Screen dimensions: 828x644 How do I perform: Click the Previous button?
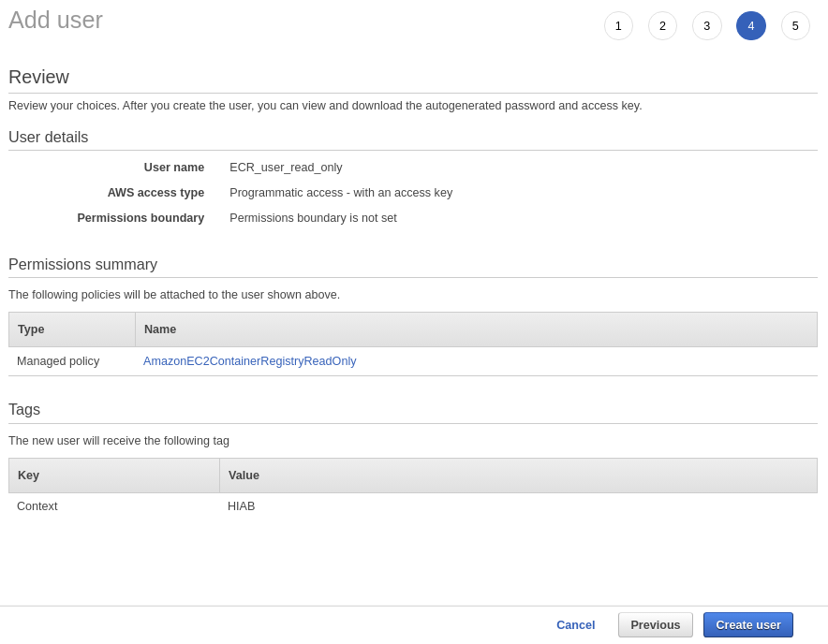(655, 624)
